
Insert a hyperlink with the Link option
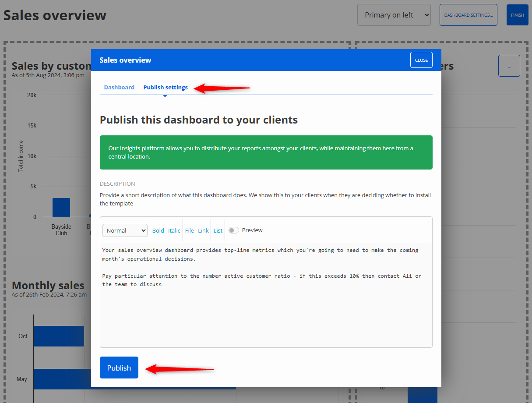click(203, 230)
